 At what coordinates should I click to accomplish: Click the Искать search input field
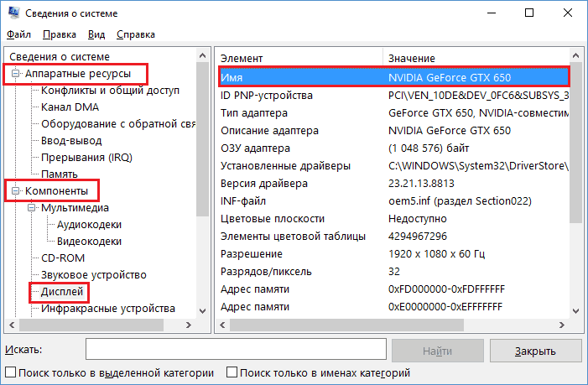[236, 350]
